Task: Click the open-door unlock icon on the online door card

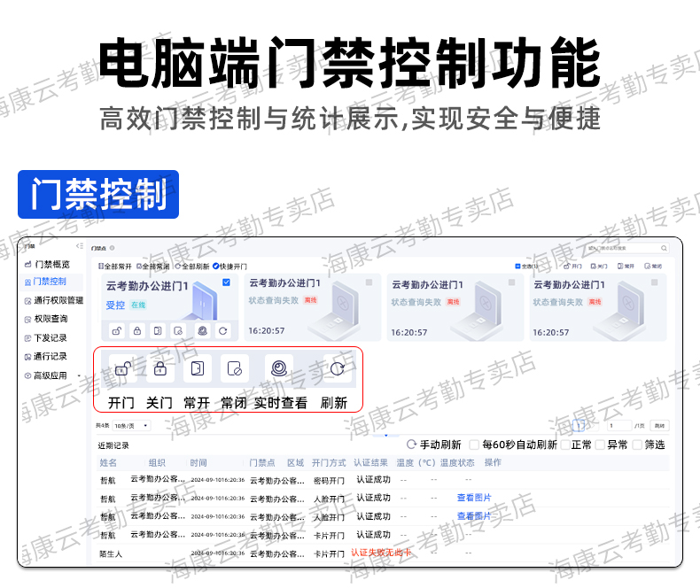Action: click(x=117, y=331)
